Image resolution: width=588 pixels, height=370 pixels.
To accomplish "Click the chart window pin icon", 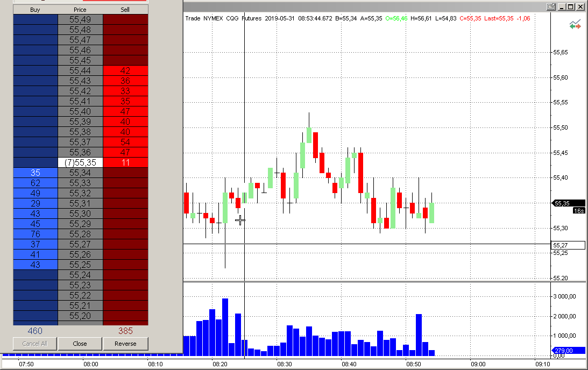I will [x=551, y=7].
